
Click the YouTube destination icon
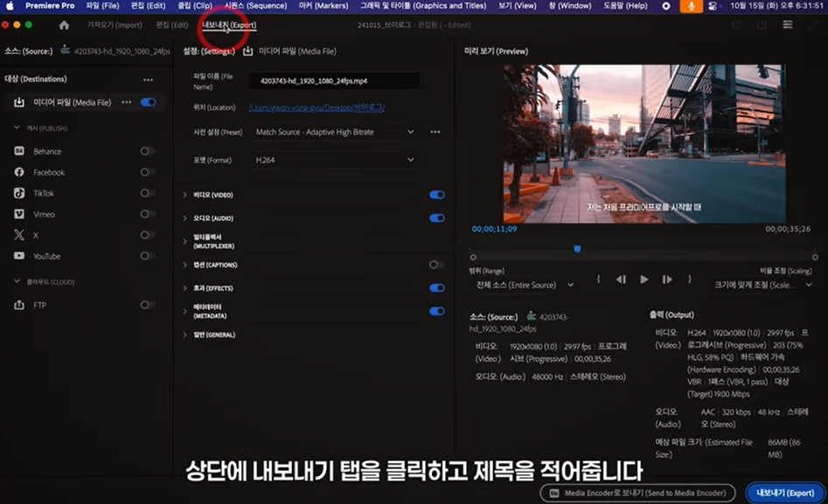click(x=19, y=256)
